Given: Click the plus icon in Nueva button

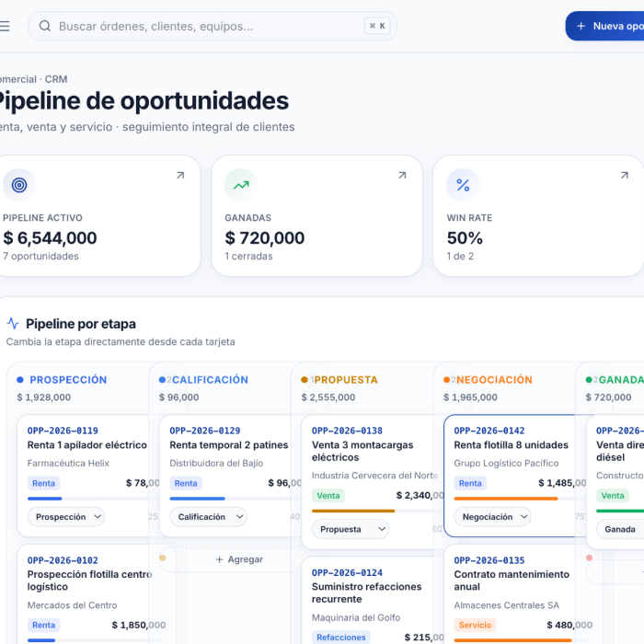Looking at the screenshot, I should coord(581,27).
